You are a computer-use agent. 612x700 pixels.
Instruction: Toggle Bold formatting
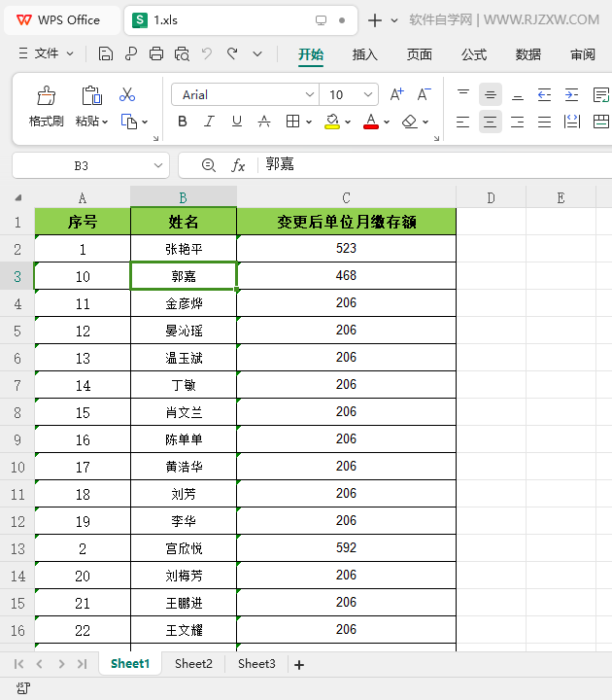coord(183,122)
